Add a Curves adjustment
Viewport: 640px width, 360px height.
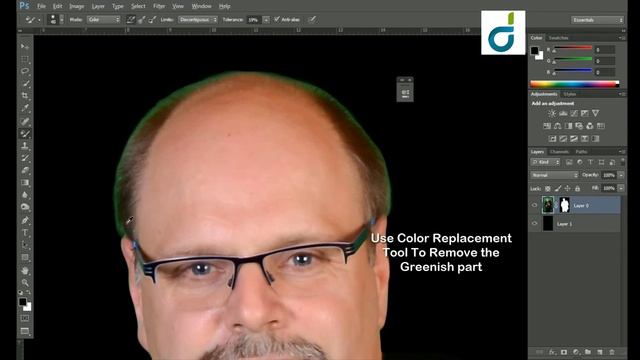point(574,113)
